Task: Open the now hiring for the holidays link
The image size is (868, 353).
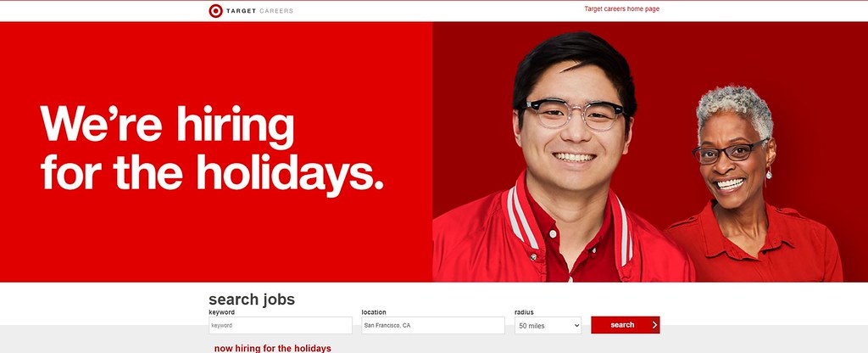Action: pos(272,349)
